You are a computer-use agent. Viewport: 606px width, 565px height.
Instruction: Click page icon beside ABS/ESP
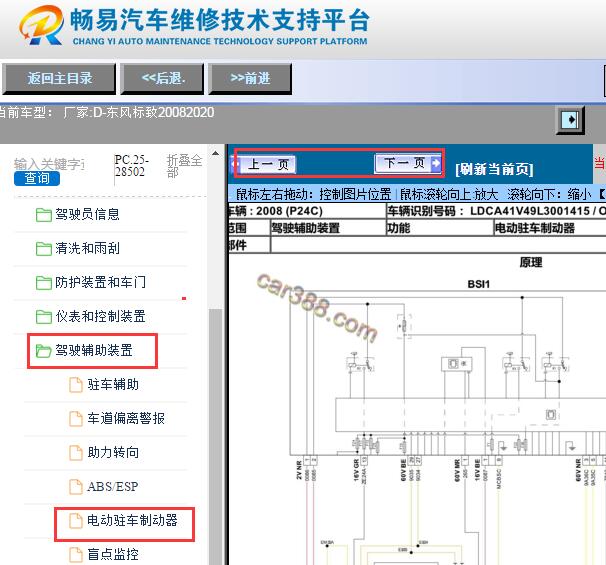(x=76, y=487)
